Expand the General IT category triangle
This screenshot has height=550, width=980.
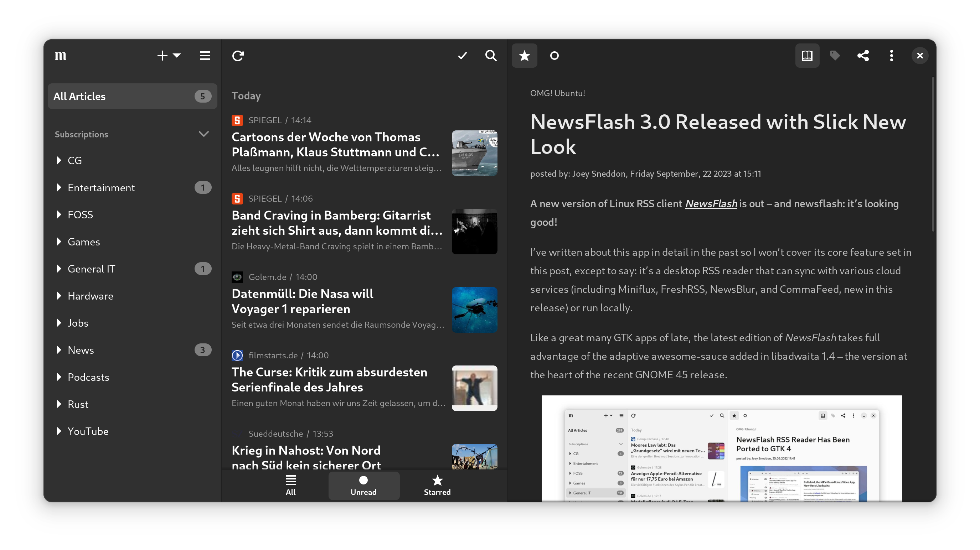click(x=59, y=269)
